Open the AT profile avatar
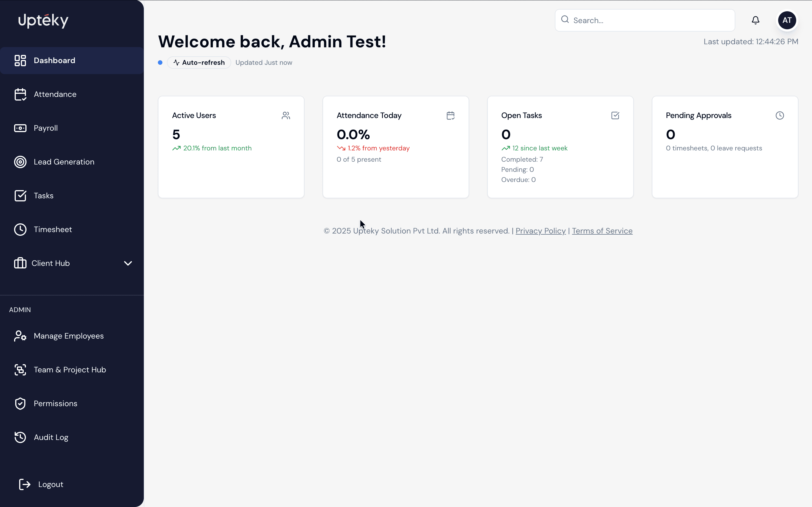Image resolution: width=812 pixels, height=507 pixels. coord(787,20)
